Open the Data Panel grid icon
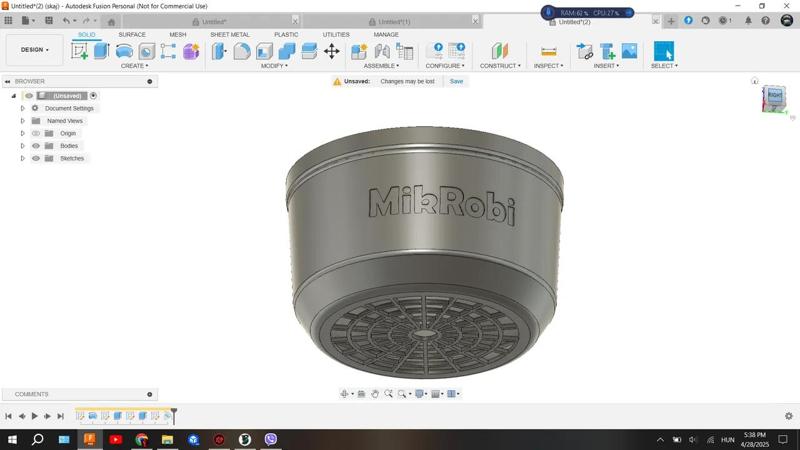 coord(8,20)
